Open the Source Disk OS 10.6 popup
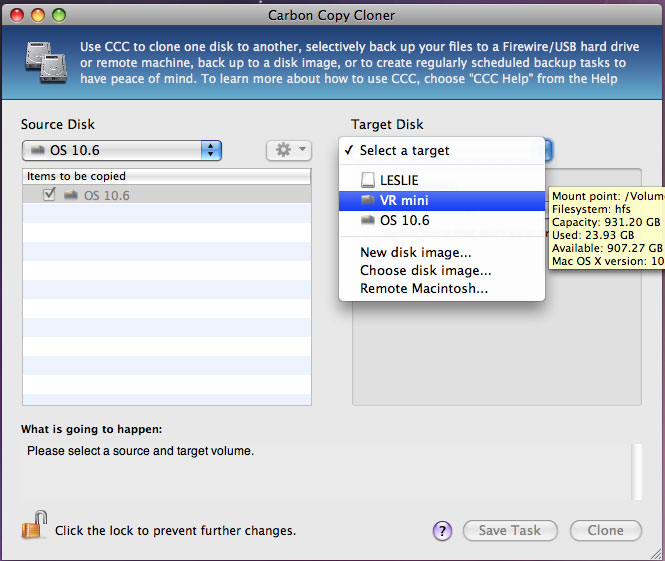 click(x=122, y=151)
